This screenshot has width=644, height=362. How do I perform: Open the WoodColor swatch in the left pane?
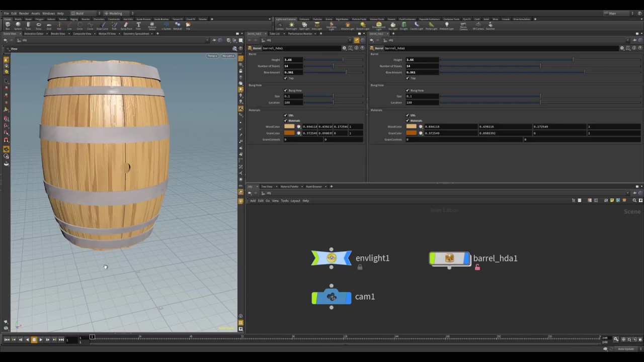pos(289,127)
